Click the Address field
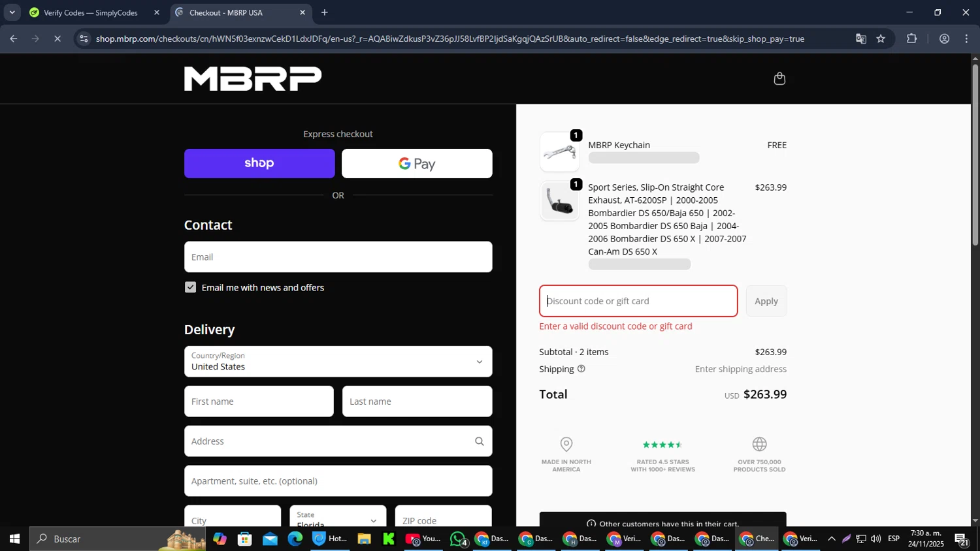Viewport: 980px width, 551px height. pos(338,441)
